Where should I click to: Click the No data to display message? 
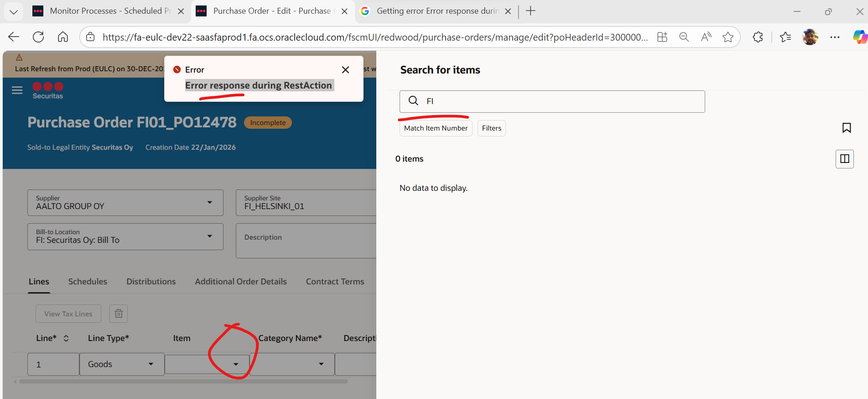(x=433, y=188)
